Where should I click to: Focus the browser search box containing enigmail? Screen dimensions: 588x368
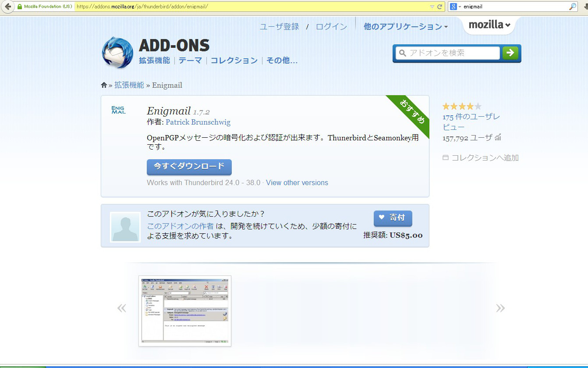515,7
